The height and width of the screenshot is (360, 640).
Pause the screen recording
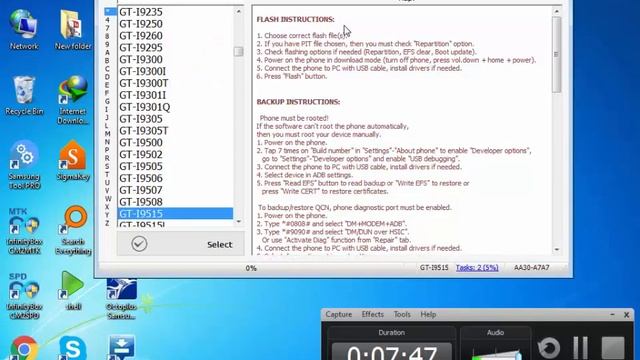click(580, 348)
